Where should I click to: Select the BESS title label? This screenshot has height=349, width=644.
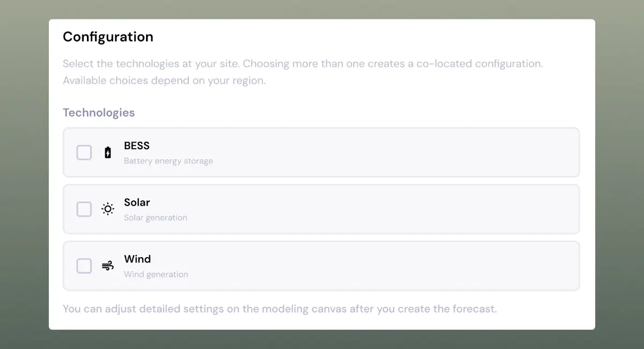click(x=137, y=146)
